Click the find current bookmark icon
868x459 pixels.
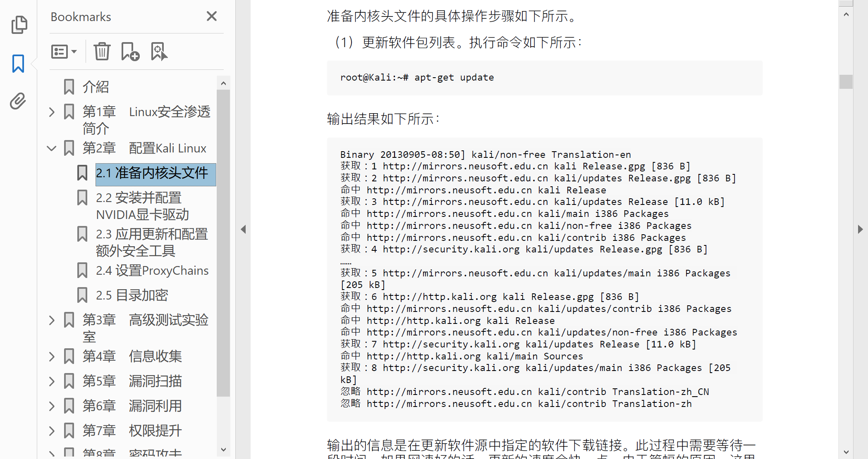(159, 52)
